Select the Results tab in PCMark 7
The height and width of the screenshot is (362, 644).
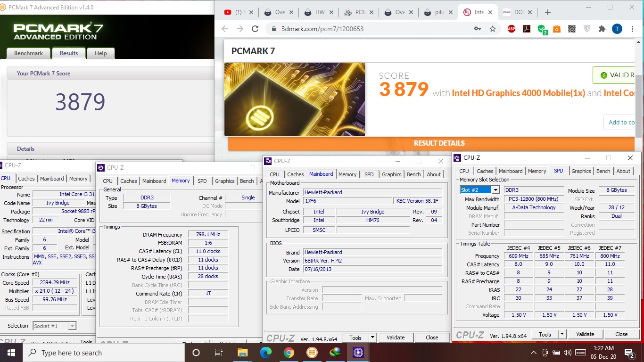pyautogui.click(x=68, y=53)
